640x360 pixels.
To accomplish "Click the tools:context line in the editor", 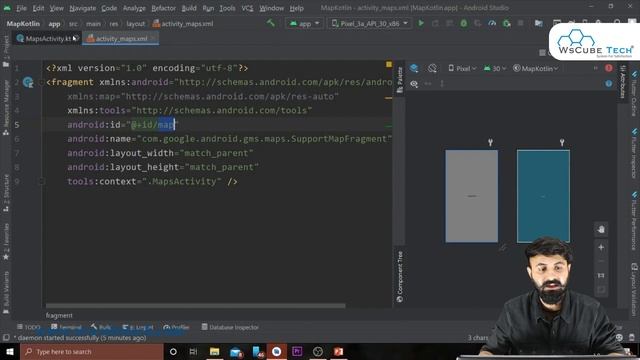I will [152, 181].
